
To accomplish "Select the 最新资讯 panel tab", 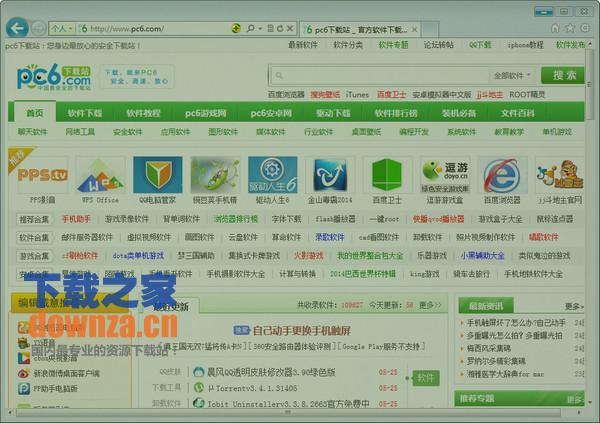I will click(x=486, y=306).
